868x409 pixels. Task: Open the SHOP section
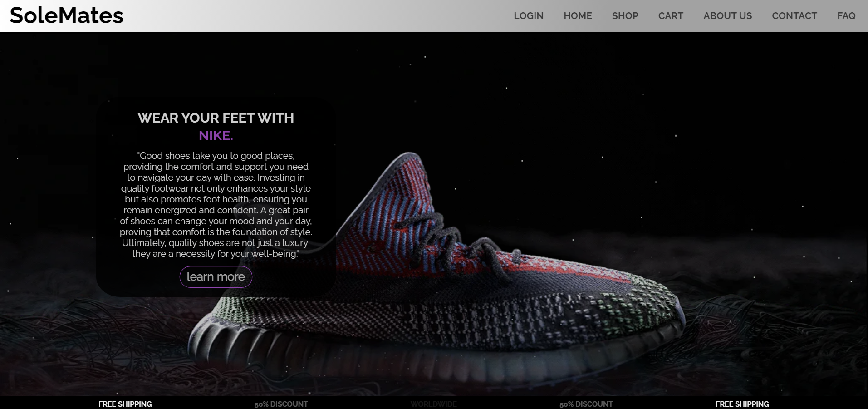625,16
